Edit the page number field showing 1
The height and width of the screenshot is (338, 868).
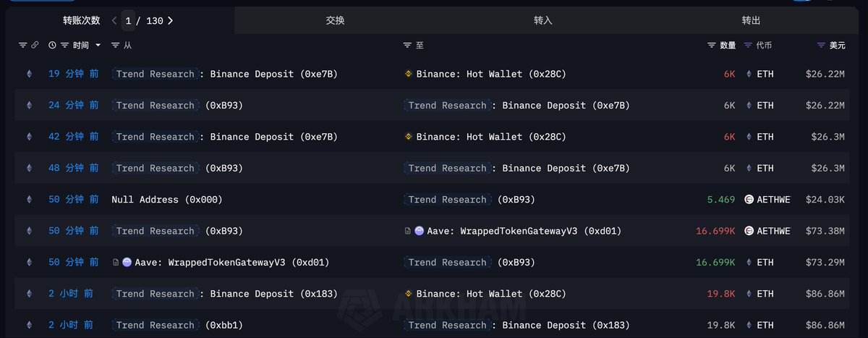128,21
